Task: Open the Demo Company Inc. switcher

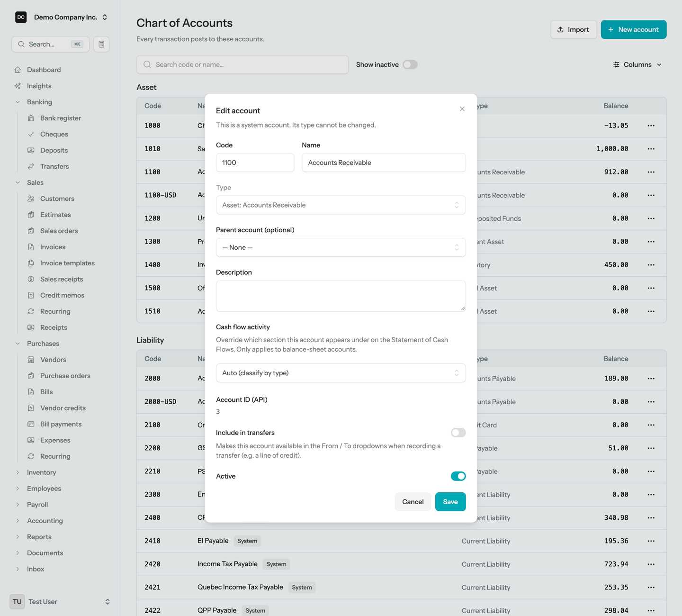Action: point(61,17)
